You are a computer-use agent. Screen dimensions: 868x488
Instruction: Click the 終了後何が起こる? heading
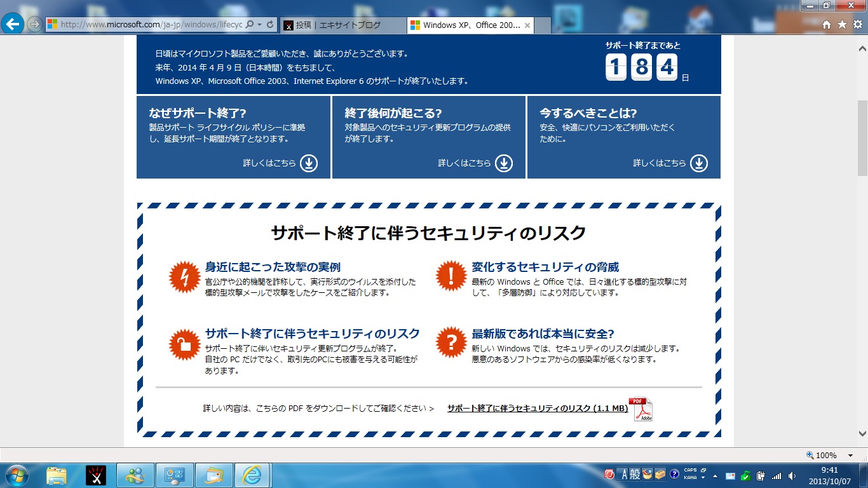pos(393,113)
